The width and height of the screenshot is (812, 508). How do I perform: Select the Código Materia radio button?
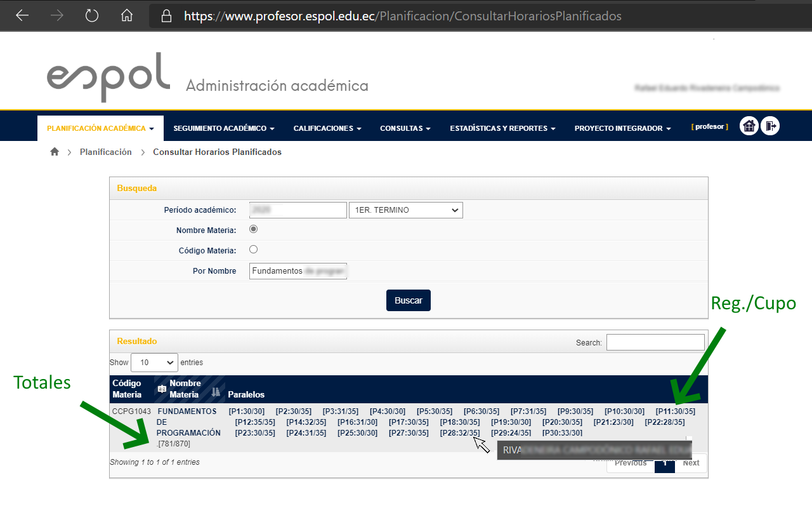coord(254,250)
